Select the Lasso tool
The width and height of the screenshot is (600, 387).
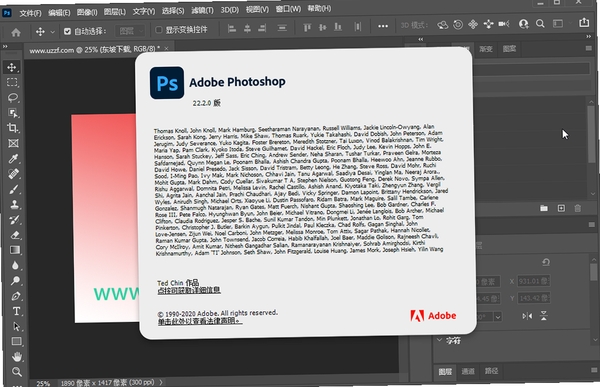[x=13, y=98]
